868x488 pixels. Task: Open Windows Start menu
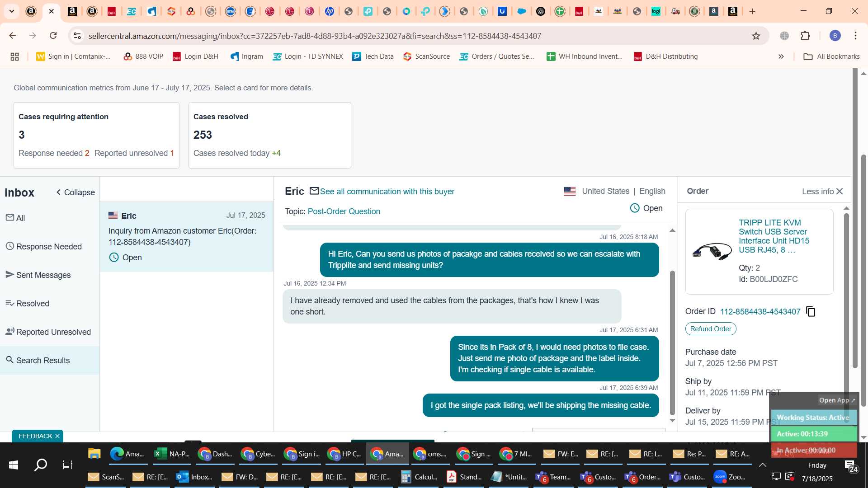pos(14,465)
